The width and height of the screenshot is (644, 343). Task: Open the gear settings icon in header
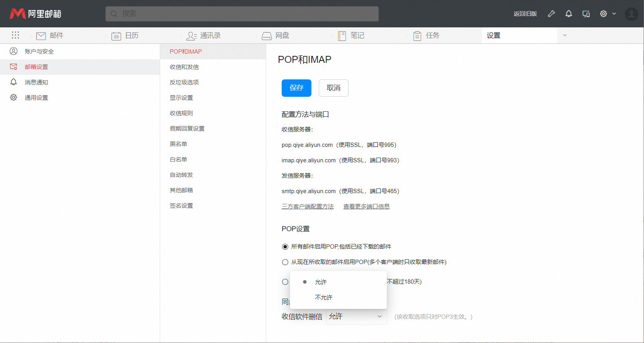pos(603,14)
